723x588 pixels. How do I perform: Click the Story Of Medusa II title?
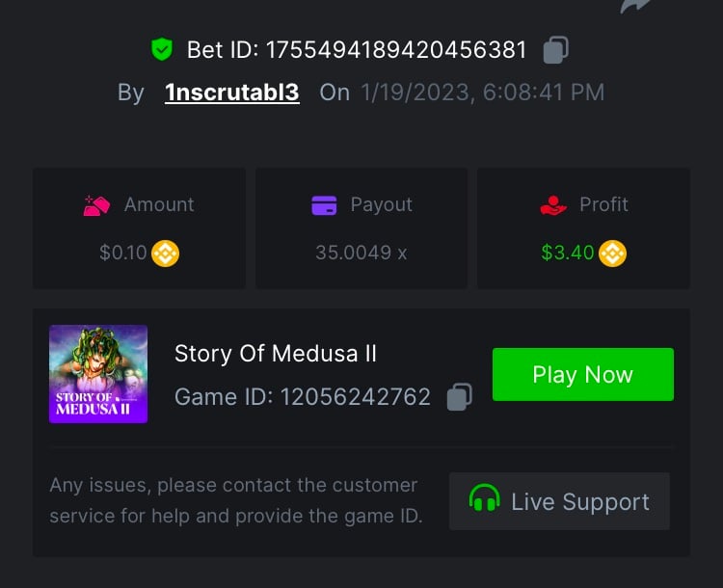point(275,354)
